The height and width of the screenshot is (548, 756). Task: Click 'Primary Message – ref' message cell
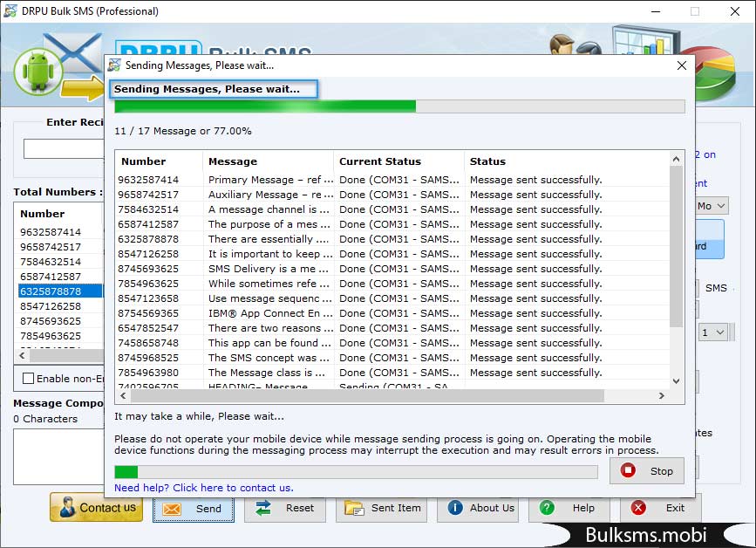(x=270, y=180)
